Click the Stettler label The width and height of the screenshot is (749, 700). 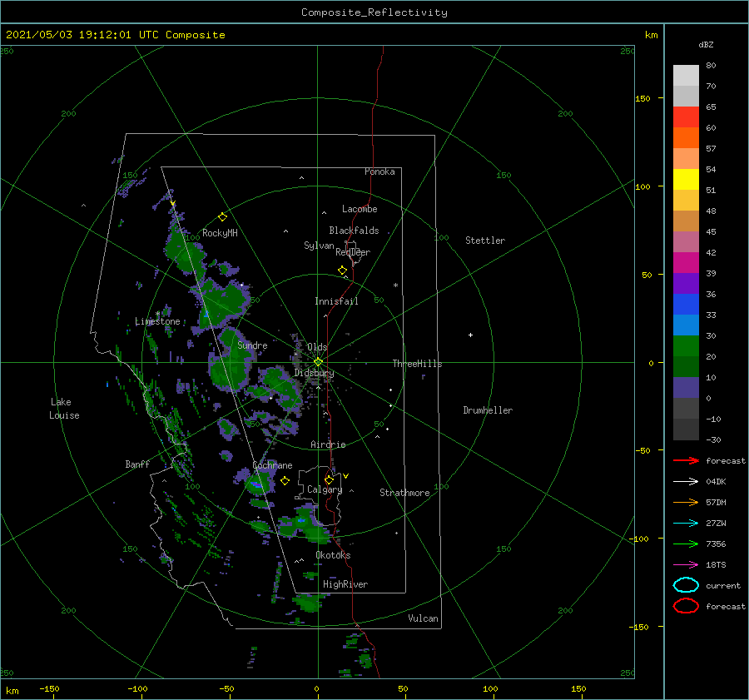click(x=485, y=241)
